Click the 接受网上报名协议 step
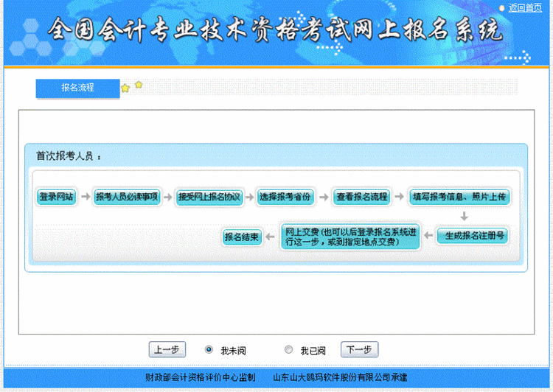Viewport: 553px width, 392px height. pyautogui.click(x=209, y=197)
